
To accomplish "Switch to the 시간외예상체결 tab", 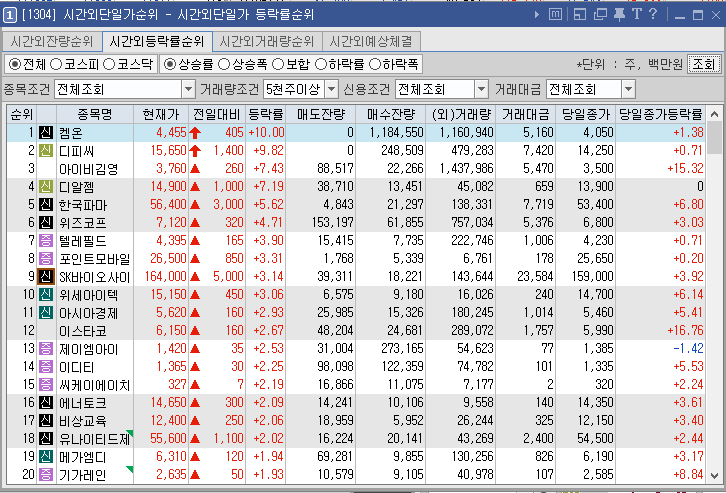I will [x=371, y=42].
